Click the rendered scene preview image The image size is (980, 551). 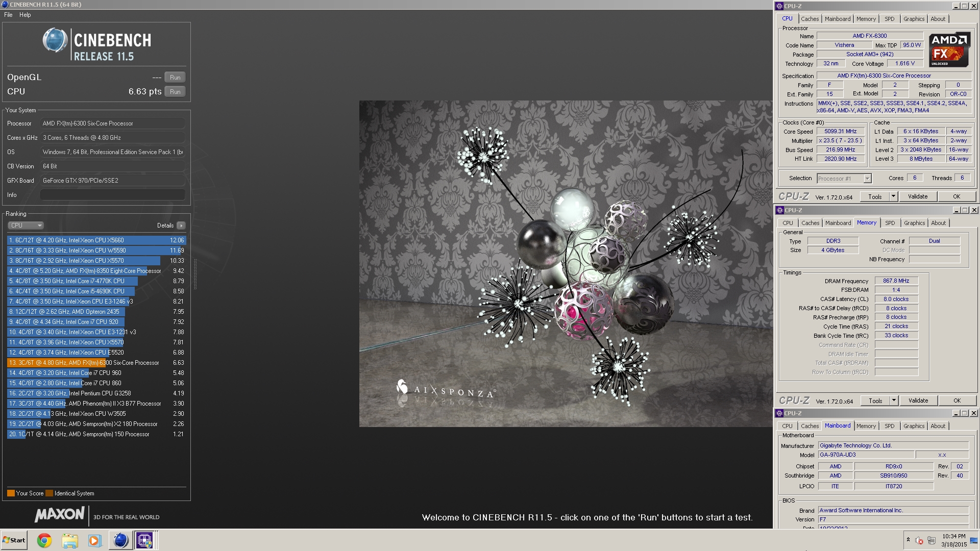pos(566,263)
